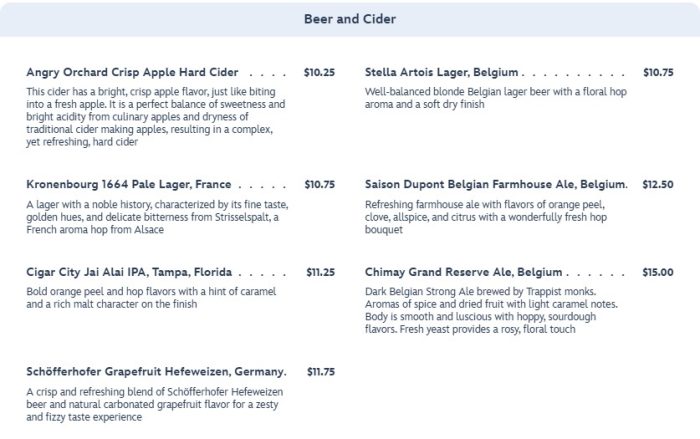Click the Stella Artois price
Screen dimensions: 700x439
pyautogui.click(x=658, y=73)
